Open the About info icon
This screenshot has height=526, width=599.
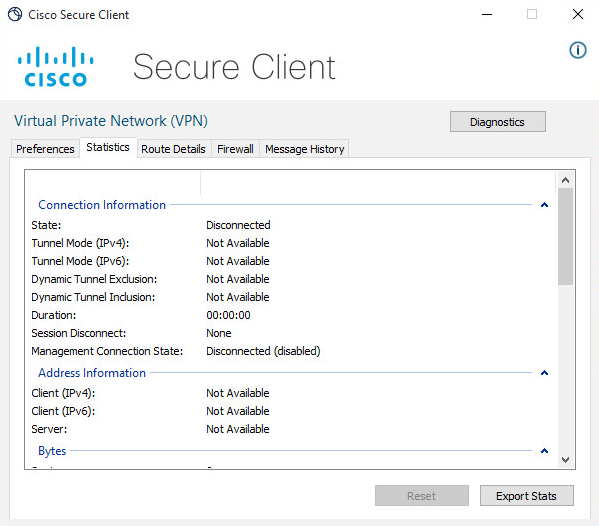point(578,50)
